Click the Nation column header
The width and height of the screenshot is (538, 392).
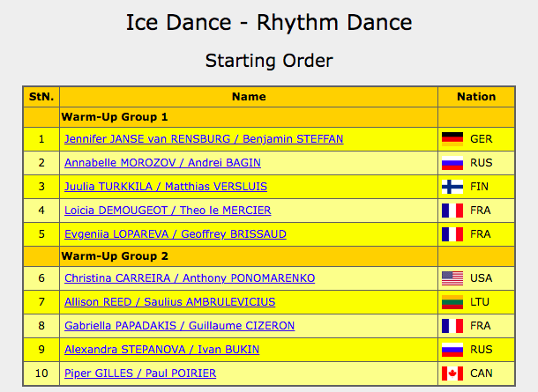(x=476, y=97)
